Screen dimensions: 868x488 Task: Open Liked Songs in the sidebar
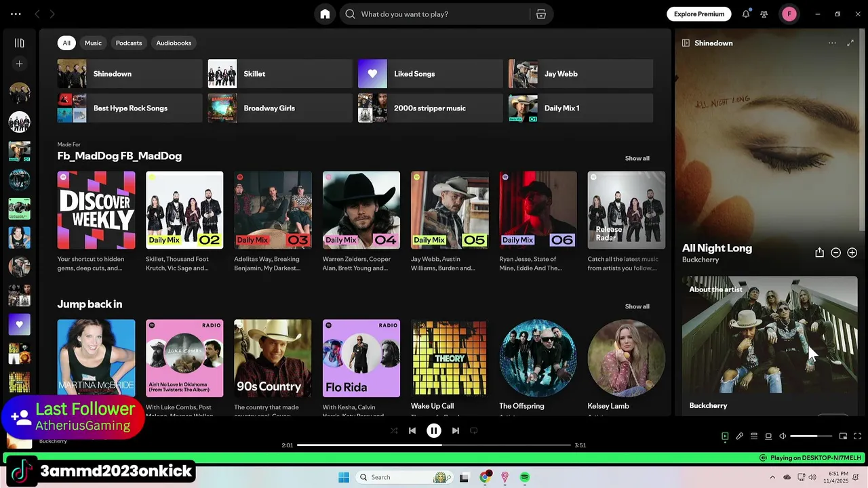[19, 325]
